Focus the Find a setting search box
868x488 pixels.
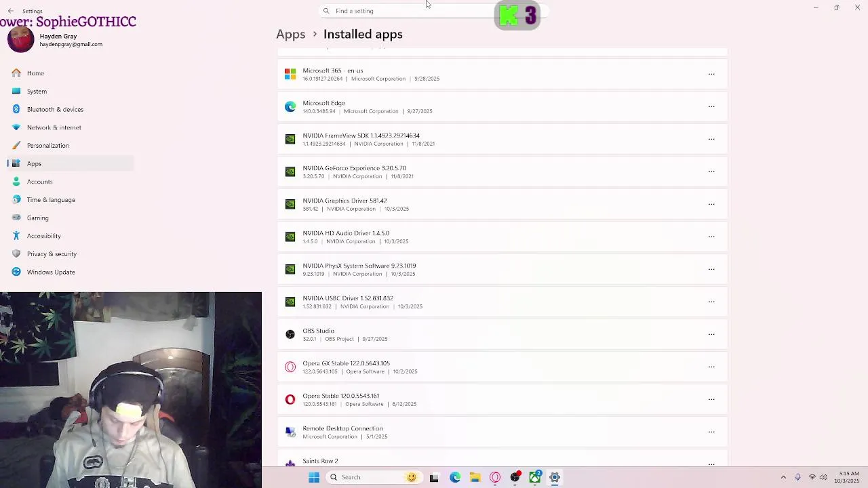(434, 11)
